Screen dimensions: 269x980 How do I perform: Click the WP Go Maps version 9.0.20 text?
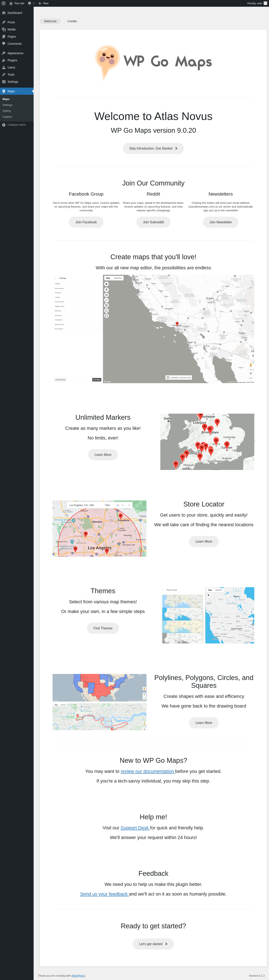(x=153, y=130)
